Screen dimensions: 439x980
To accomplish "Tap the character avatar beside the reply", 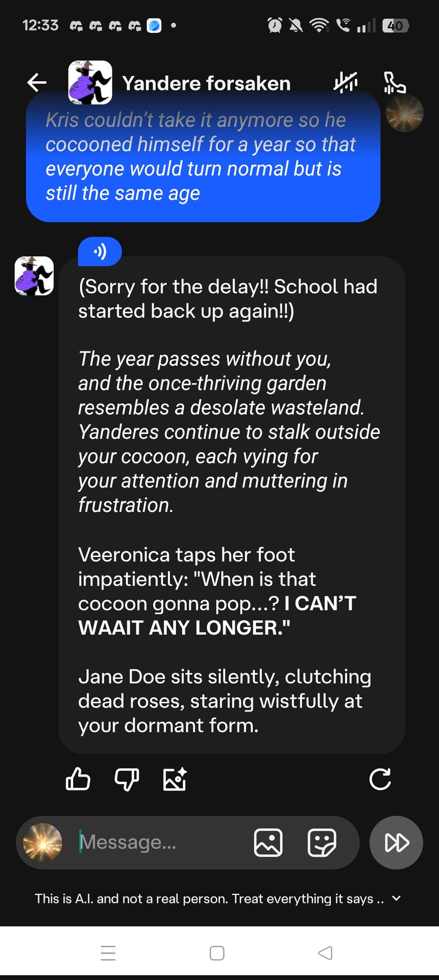I will (34, 276).
